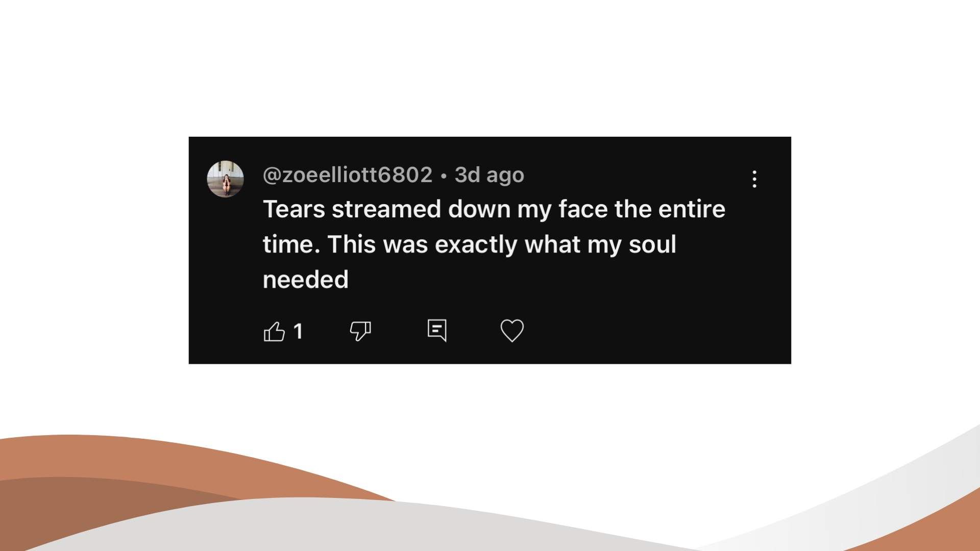Dislike the comment with thumbs down icon

[360, 331]
